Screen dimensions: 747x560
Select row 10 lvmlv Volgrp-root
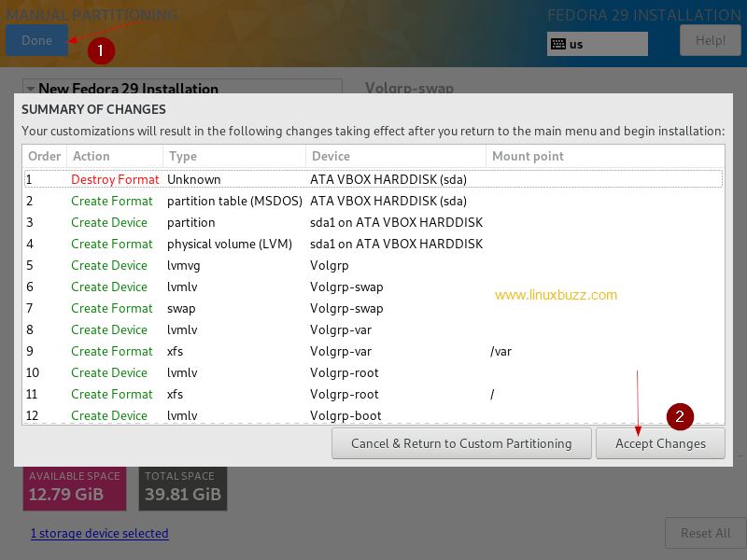pos(373,372)
